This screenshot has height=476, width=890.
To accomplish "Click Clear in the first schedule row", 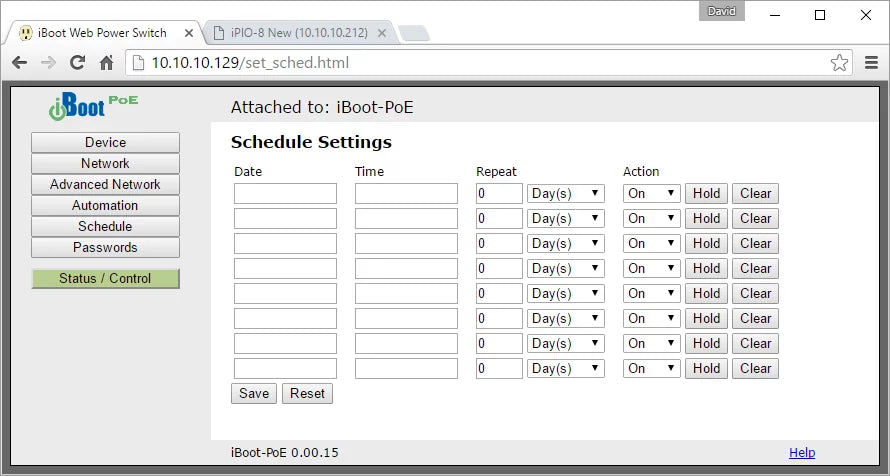I will [x=755, y=193].
